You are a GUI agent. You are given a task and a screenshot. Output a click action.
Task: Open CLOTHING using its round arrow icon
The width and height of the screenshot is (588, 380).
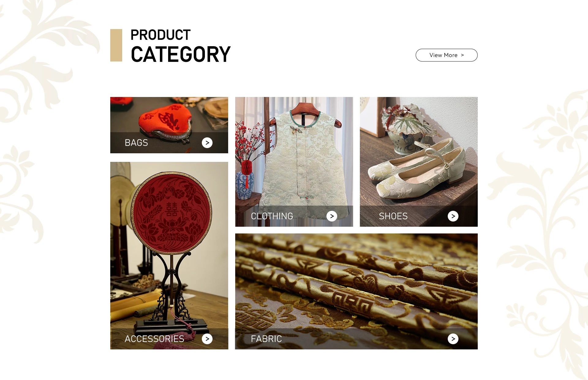pos(332,216)
